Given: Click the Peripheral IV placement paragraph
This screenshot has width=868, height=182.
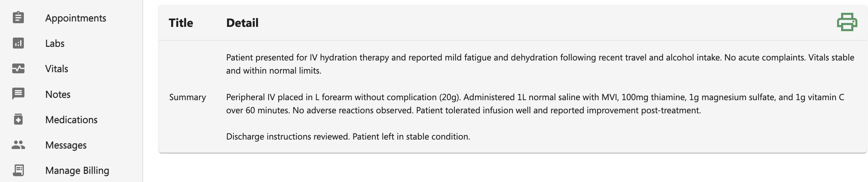Looking at the screenshot, I should (x=535, y=104).
